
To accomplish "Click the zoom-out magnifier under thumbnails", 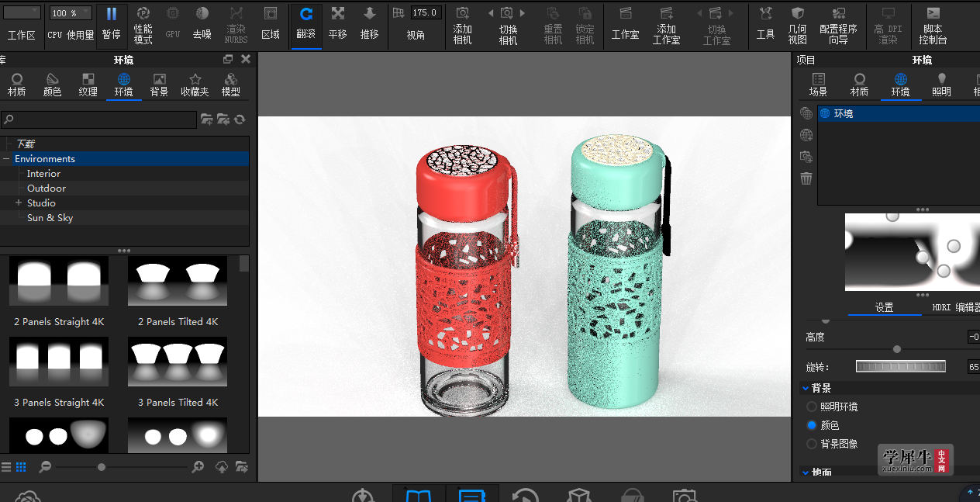I will click(x=45, y=466).
